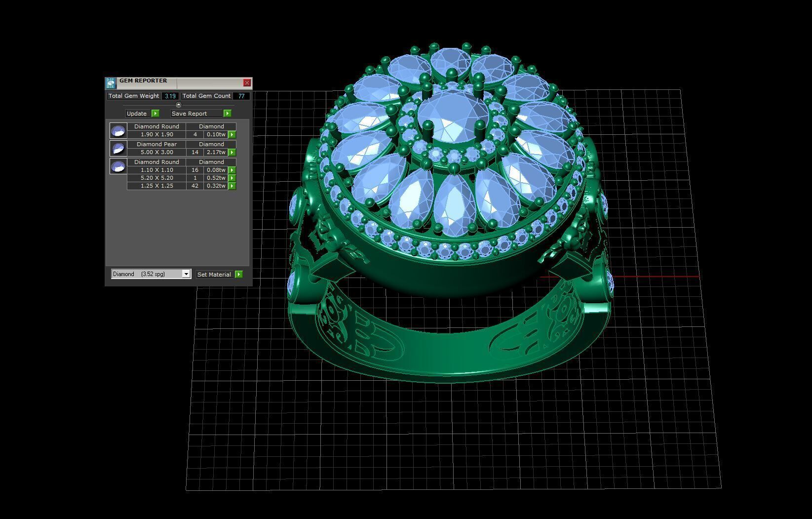812x519 pixels.
Task: Click the '2.17tw' weight cell
Action: click(216, 152)
